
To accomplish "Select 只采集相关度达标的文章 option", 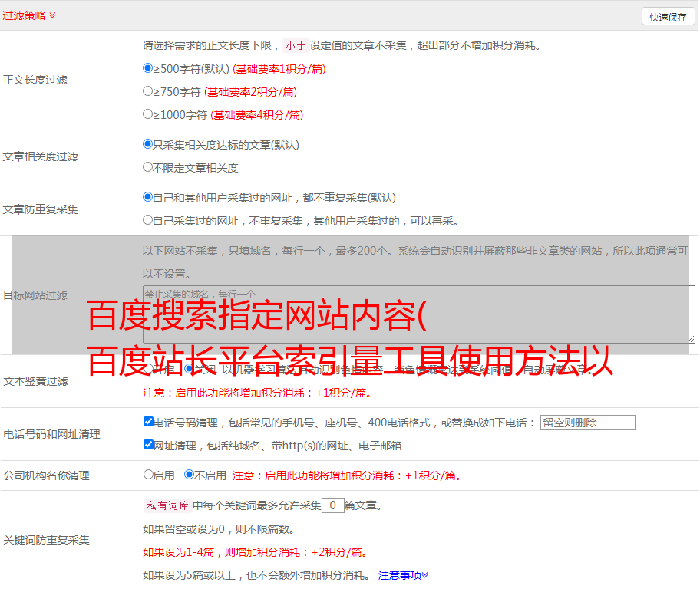I will click(148, 143).
